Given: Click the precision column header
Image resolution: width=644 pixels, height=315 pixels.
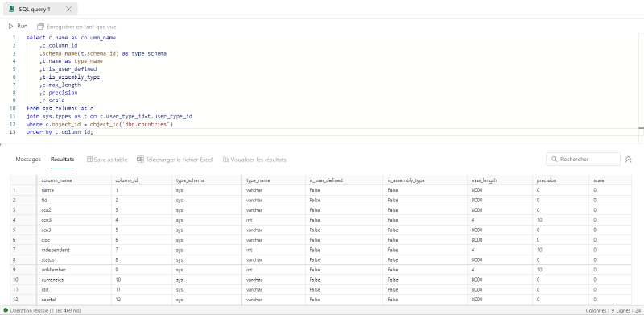Looking at the screenshot, I should tap(560, 180).
